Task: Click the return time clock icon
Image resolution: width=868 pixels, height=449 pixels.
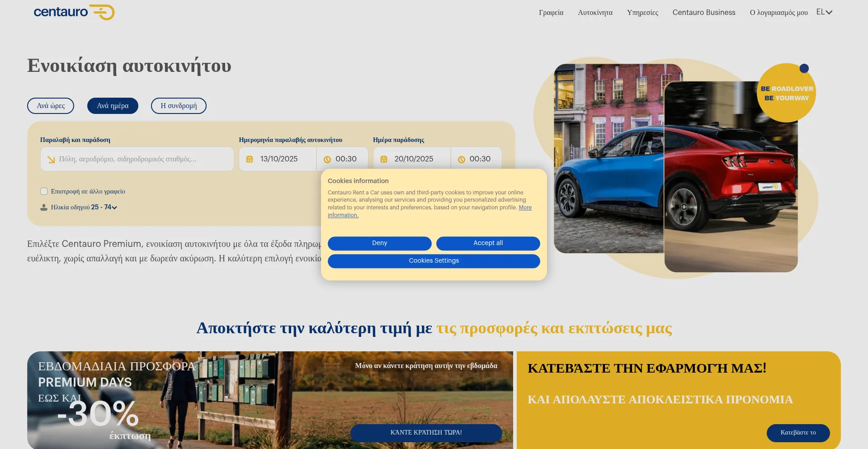Action: (x=462, y=160)
